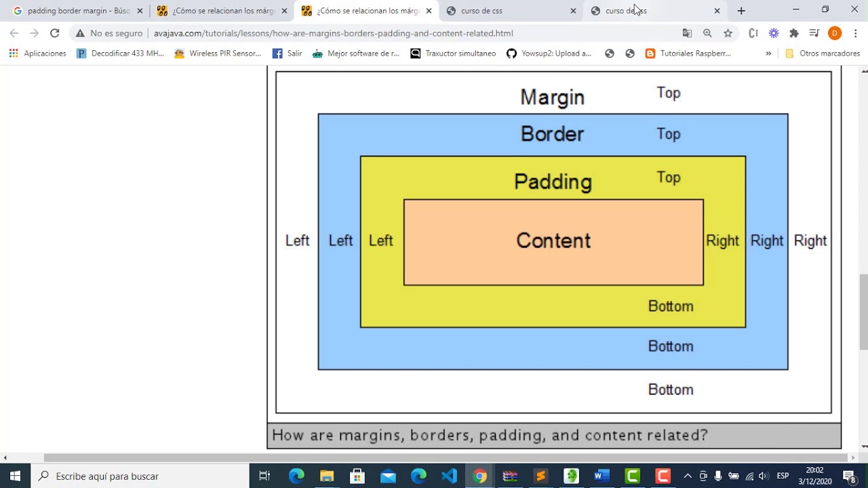This screenshot has width=868, height=488.
Task: Open Decodificar 433 MH... bookmark
Action: (120, 54)
